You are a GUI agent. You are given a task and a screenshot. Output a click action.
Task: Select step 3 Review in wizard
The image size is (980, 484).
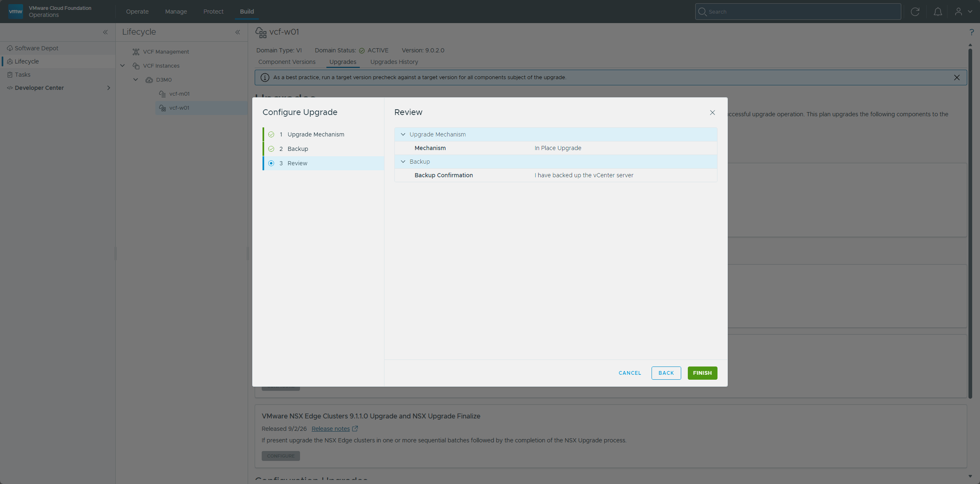click(324, 163)
